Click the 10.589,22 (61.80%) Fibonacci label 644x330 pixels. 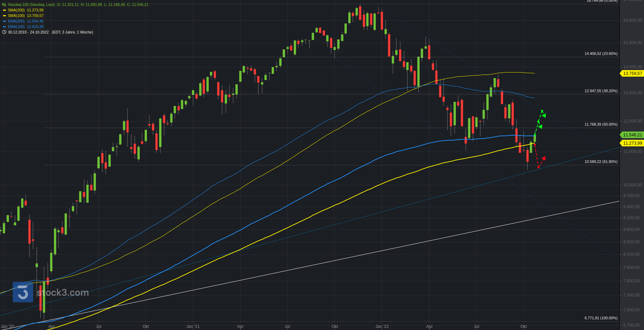point(601,162)
